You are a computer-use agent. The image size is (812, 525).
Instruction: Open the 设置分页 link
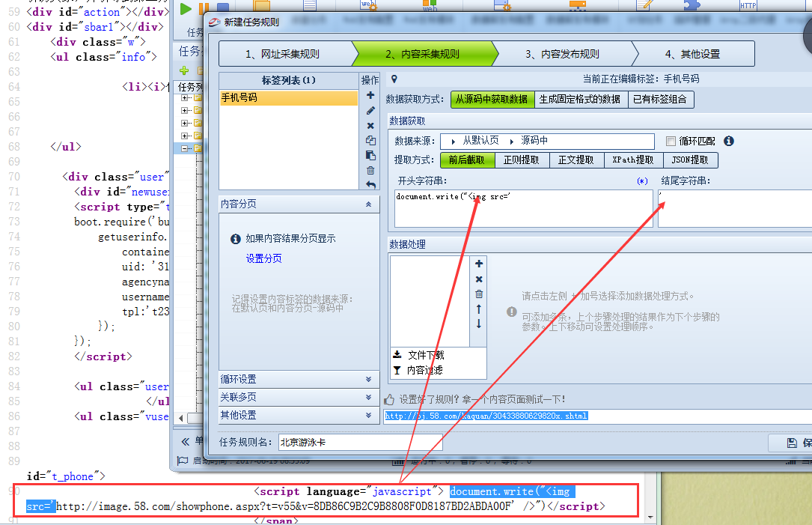pos(264,258)
